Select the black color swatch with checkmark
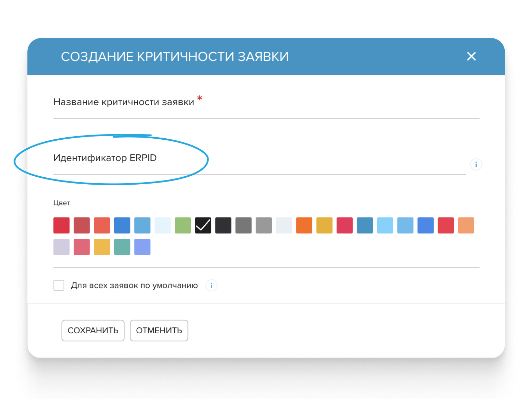532x399 pixels. click(x=203, y=225)
